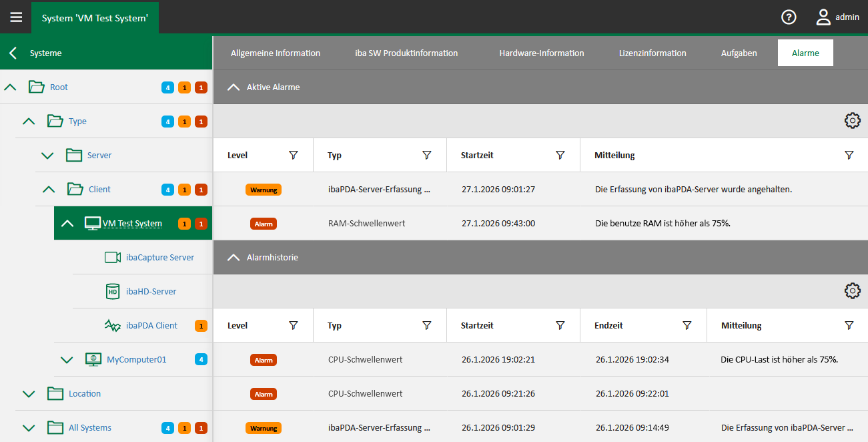Switch to the Hardware-Information tab
Image resolution: width=868 pixels, height=442 pixels.
click(541, 53)
